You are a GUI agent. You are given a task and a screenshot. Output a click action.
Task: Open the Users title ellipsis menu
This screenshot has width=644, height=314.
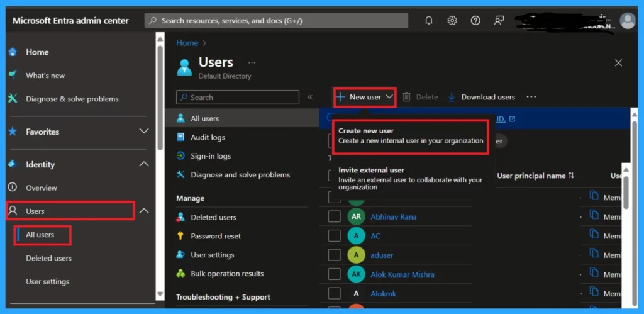coord(252,63)
